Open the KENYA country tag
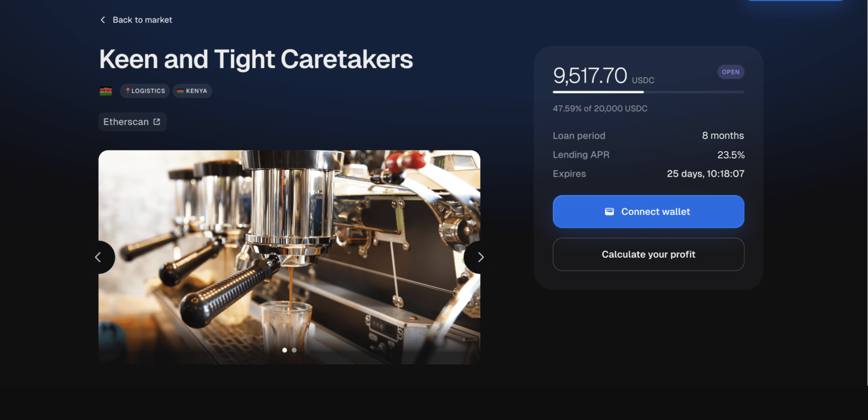 point(192,91)
